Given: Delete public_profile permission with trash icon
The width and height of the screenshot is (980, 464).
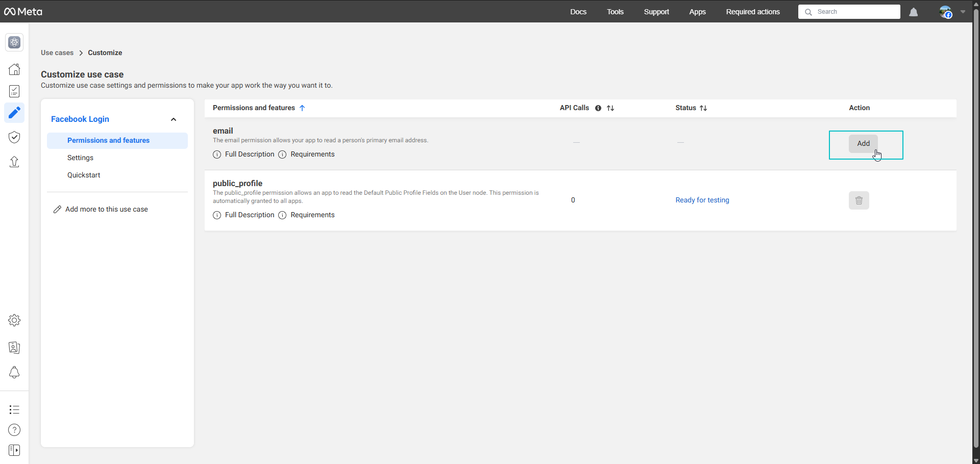Looking at the screenshot, I should (859, 200).
